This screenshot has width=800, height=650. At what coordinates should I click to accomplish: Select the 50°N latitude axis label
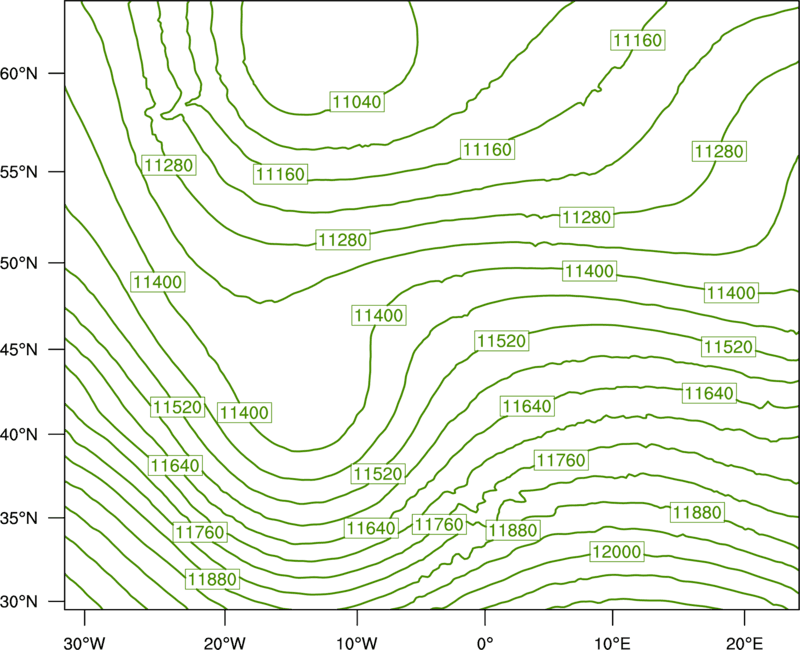19,263
